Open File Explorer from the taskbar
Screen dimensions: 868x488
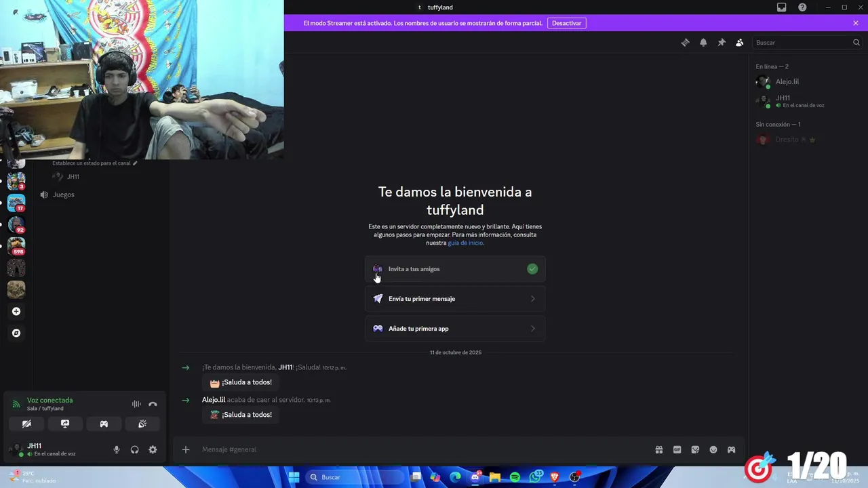pyautogui.click(x=495, y=477)
